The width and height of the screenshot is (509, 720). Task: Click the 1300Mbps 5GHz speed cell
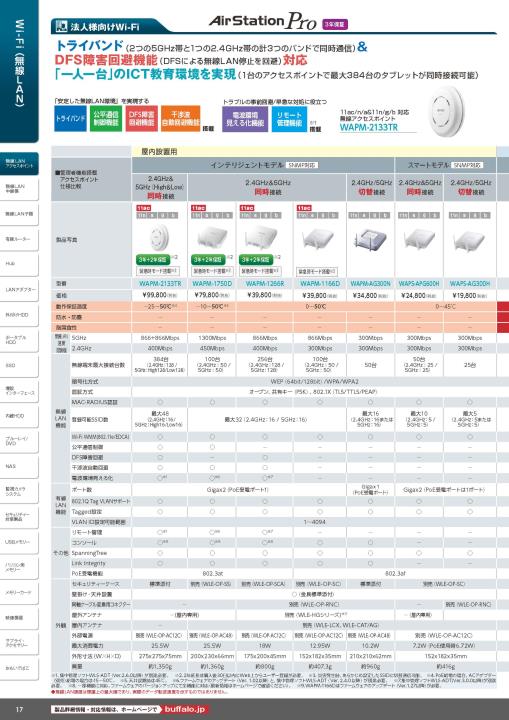click(x=212, y=338)
